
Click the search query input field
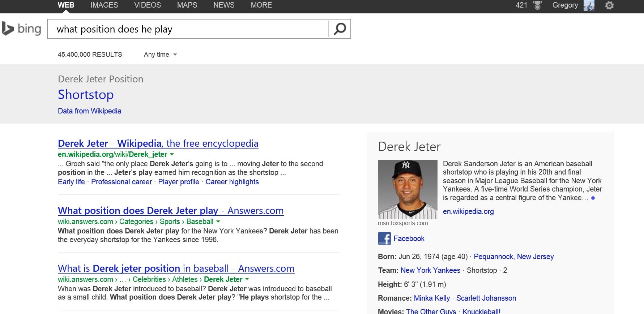point(188,29)
